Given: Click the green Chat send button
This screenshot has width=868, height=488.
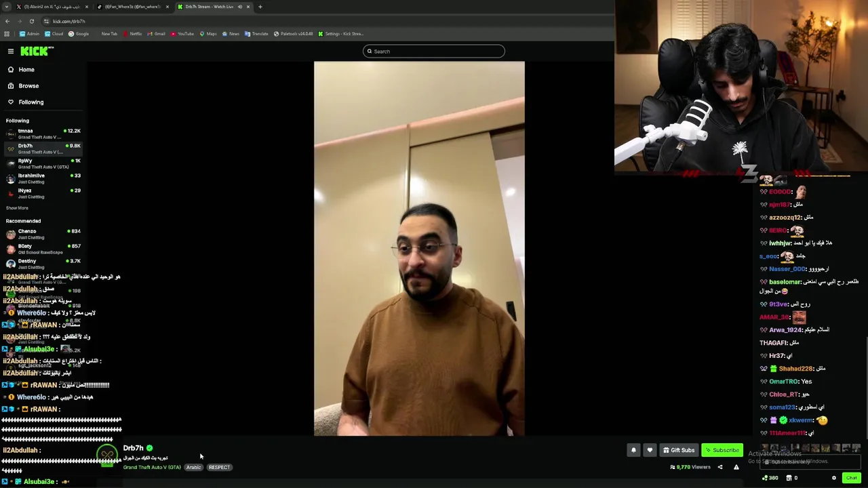Looking at the screenshot, I should 851,478.
